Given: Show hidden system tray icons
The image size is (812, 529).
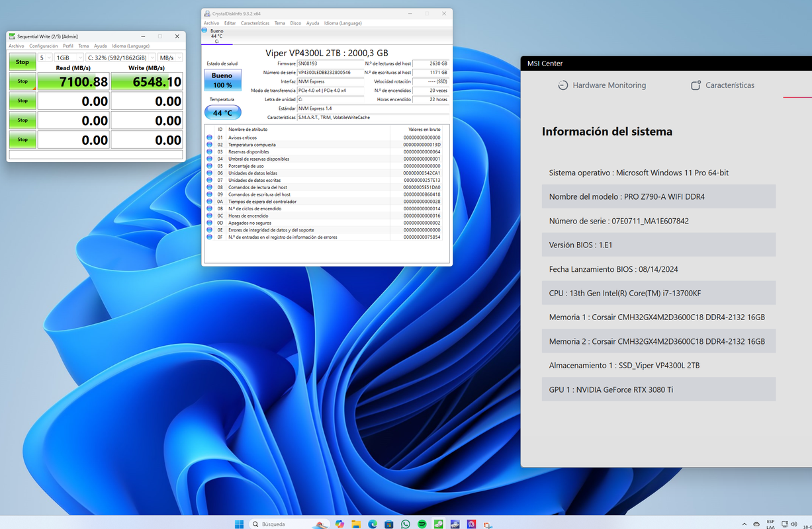Looking at the screenshot, I should [x=744, y=524].
